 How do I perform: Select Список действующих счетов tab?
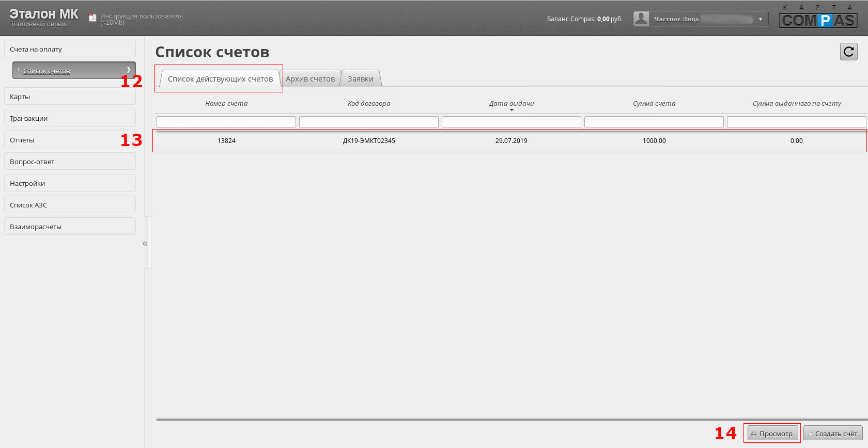click(x=220, y=79)
